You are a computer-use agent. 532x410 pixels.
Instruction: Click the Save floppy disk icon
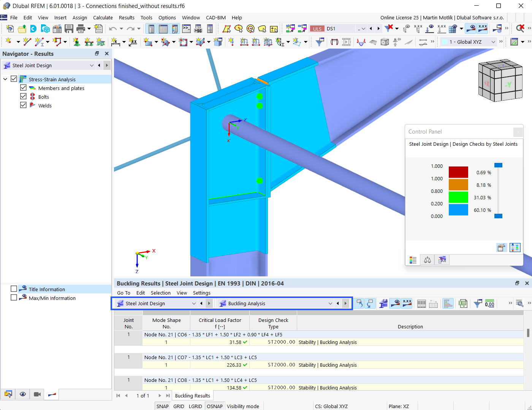coord(69,28)
